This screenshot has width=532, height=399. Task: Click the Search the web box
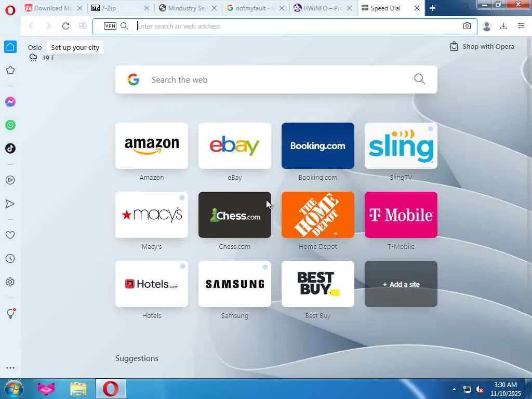coord(276,79)
